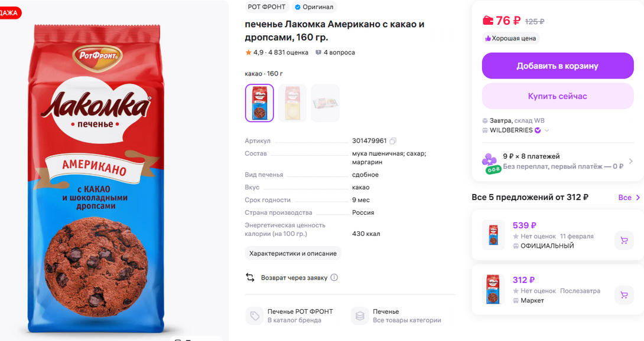Click the Хорошая цена price badge
Screen dimensions: 644x341
tap(511, 38)
